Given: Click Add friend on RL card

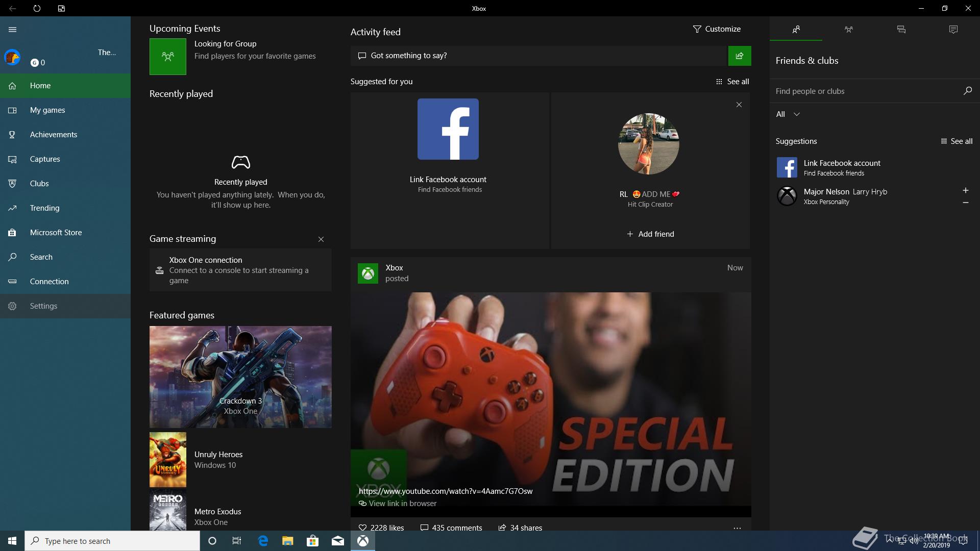Looking at the screenshot, I should point(650,234).
